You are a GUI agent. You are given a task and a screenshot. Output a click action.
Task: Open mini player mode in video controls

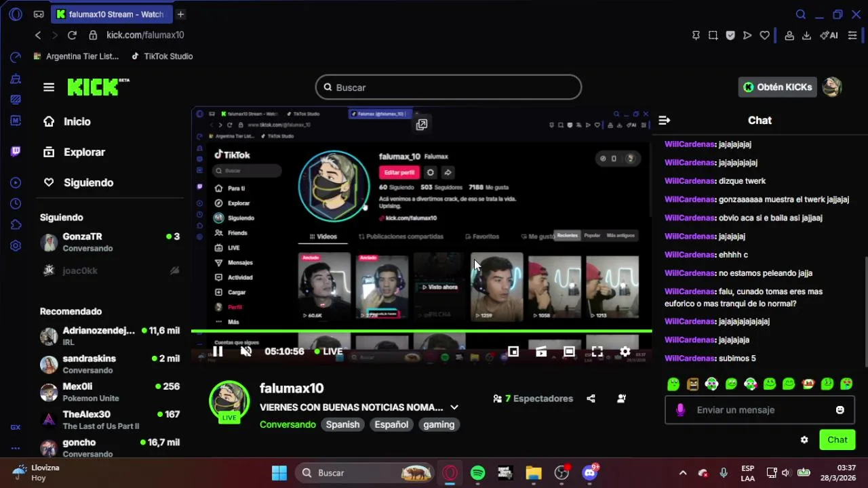coord(513,351)
